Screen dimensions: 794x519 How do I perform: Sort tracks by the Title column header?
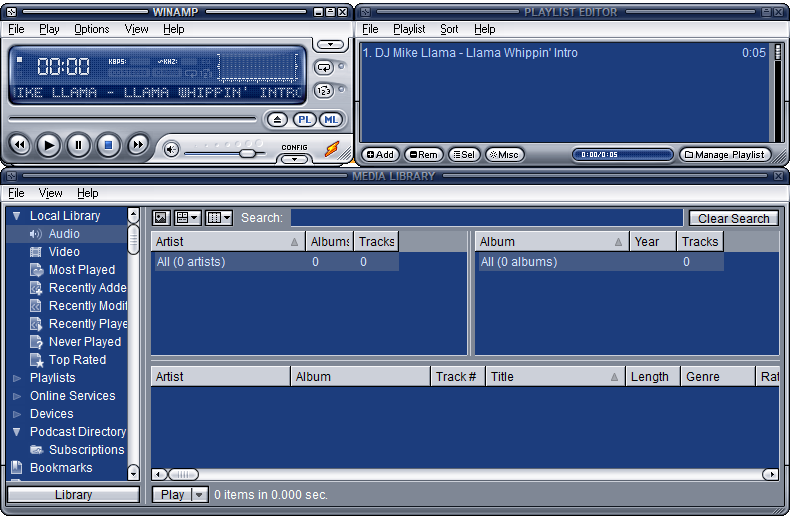pos(555,377)
